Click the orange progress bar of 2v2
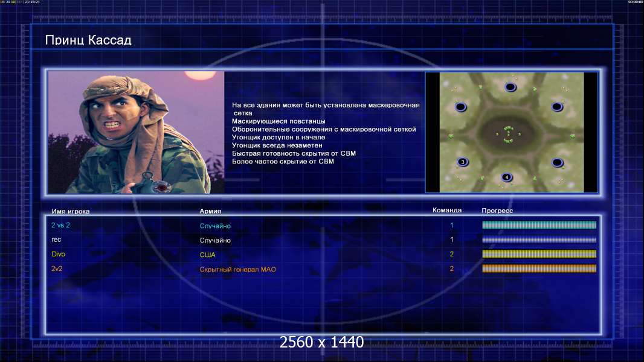 coord(539,268)
